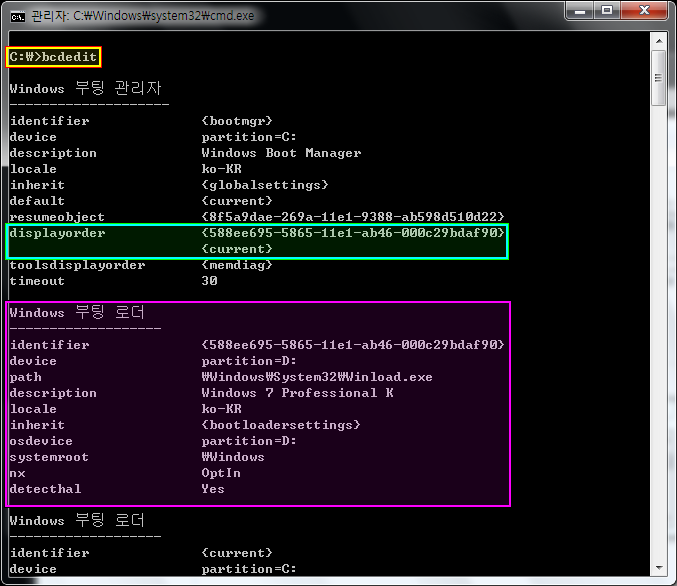Click the scrollbar up arrow
This screenshot has height=586, width=677.
pos(659,41)
